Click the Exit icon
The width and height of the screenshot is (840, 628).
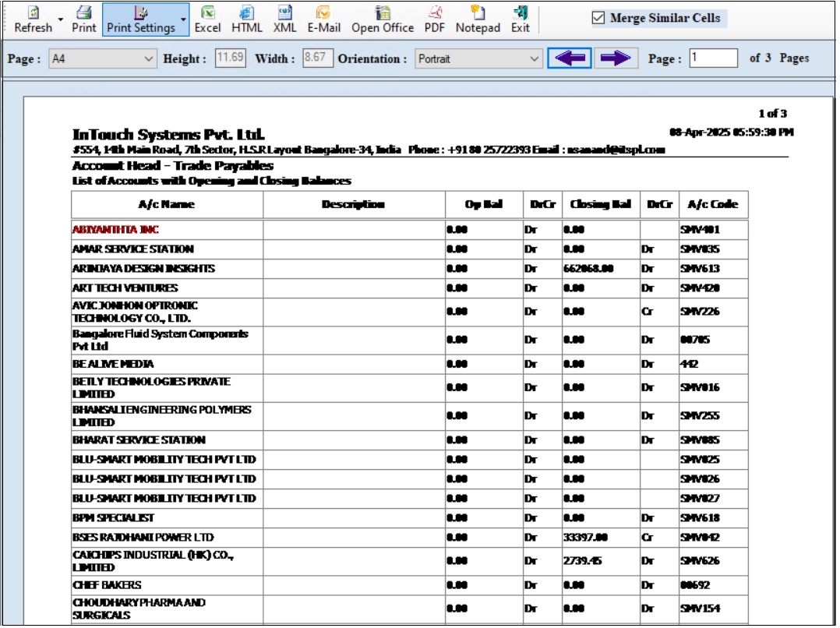click(521, 19)
